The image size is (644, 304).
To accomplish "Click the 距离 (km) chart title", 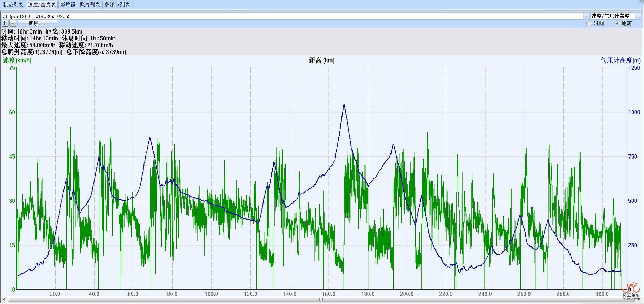I will [x=321, y=60].
